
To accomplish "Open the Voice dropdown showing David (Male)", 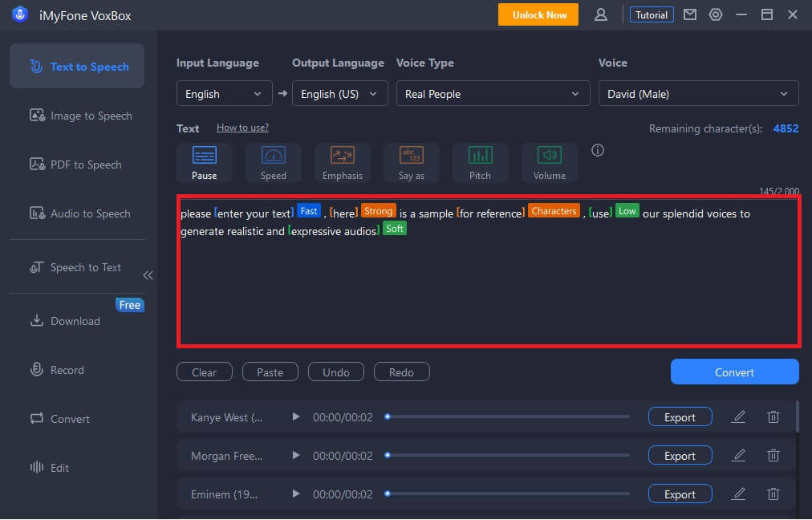I will click(699, 94).
